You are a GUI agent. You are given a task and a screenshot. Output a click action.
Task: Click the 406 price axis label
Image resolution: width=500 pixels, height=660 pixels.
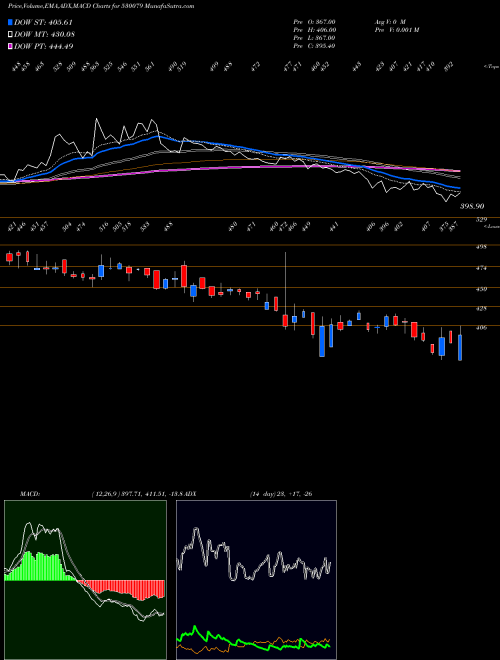[481, 327]
